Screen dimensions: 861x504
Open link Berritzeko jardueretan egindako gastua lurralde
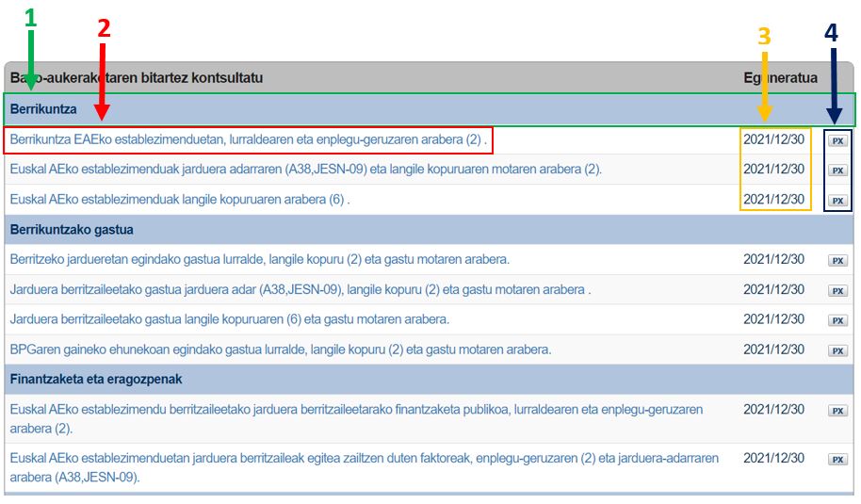[259, 259]
